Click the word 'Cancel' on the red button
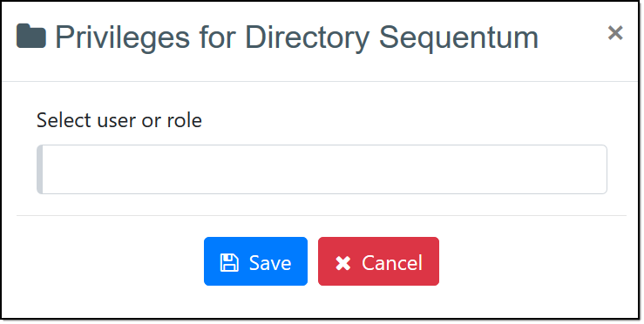This screenshot has height=324, width=644. point(392,263)
